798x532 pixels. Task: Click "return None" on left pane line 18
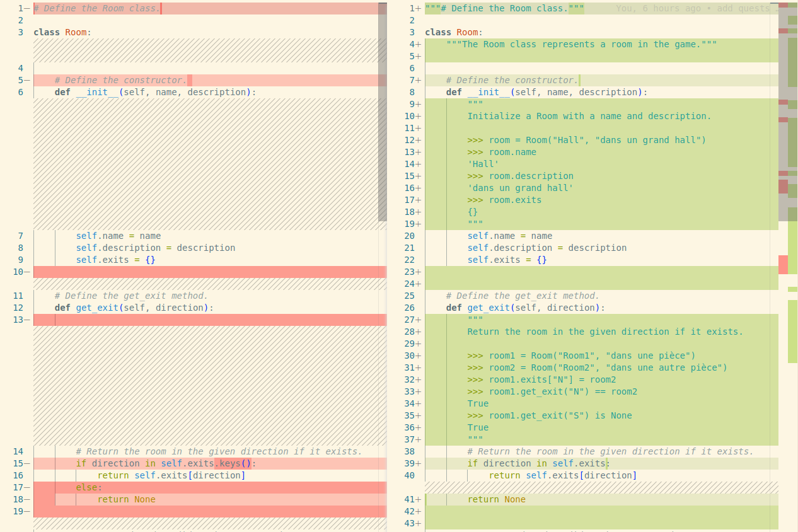click(x=126, y=499)
